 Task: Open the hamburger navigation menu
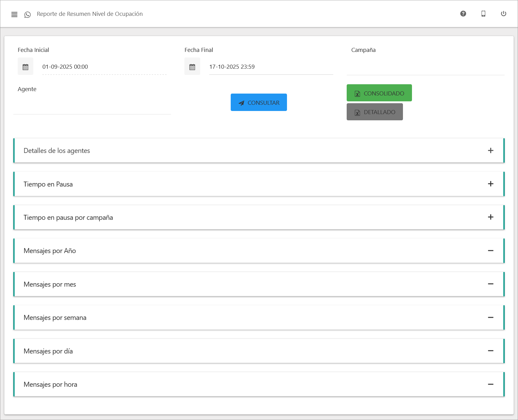coord(14,14)
